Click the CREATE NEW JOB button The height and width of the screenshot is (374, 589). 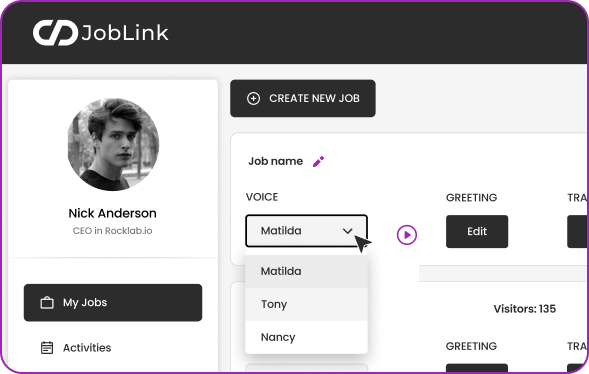pos(303,98)
